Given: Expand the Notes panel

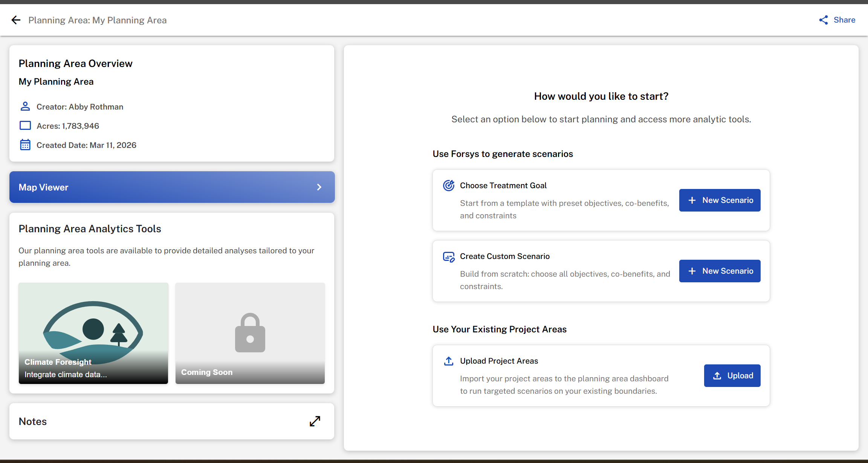Looking at the screenshot, I should point(315,421).
